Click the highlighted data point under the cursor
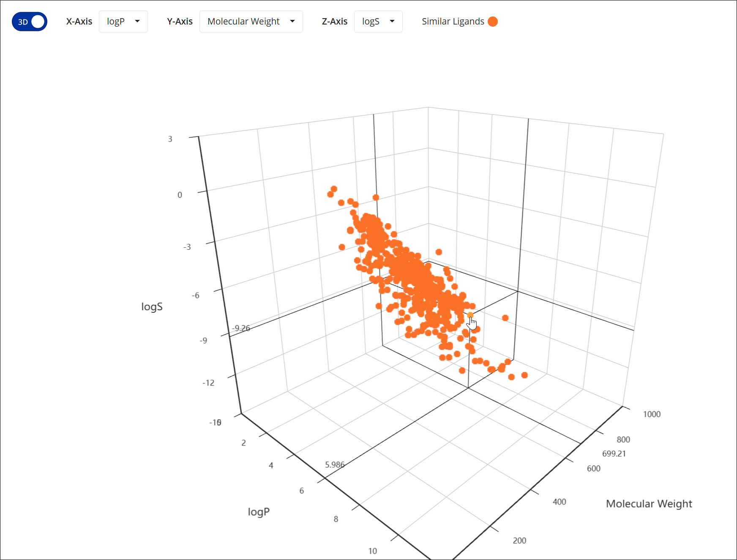The image size is (737, 560). click(x=470, y=315)
